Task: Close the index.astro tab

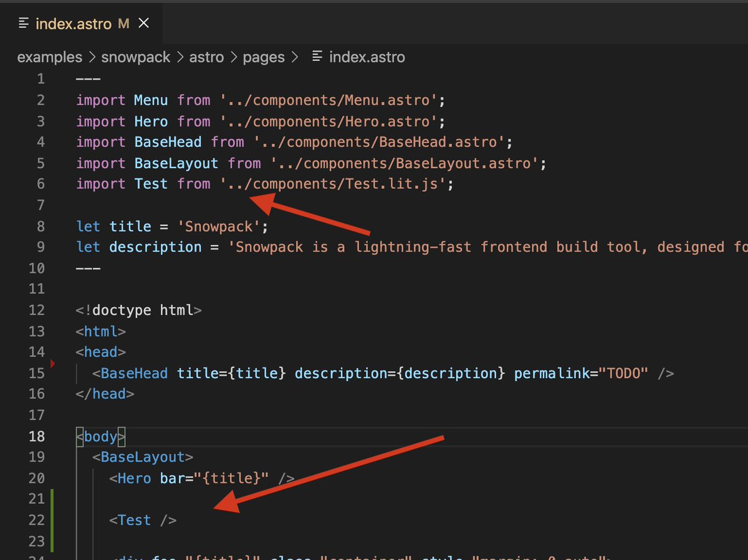Action: coord(143,22)
